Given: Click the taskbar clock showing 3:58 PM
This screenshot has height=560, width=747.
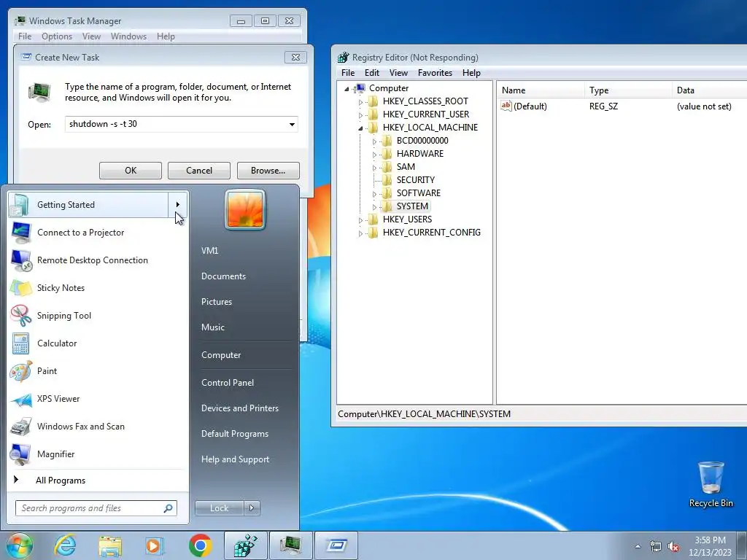Looking at the screenshot, I should [x=710, y=546].
